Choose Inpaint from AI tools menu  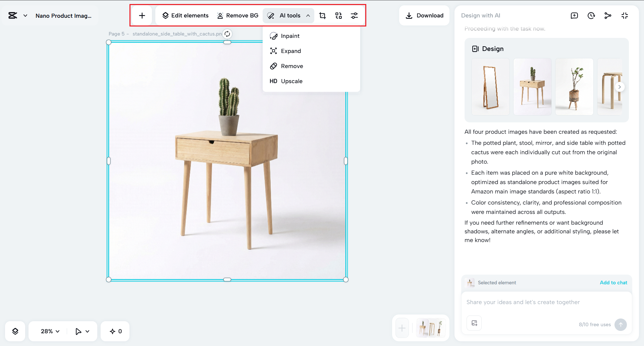coord(311,36)
